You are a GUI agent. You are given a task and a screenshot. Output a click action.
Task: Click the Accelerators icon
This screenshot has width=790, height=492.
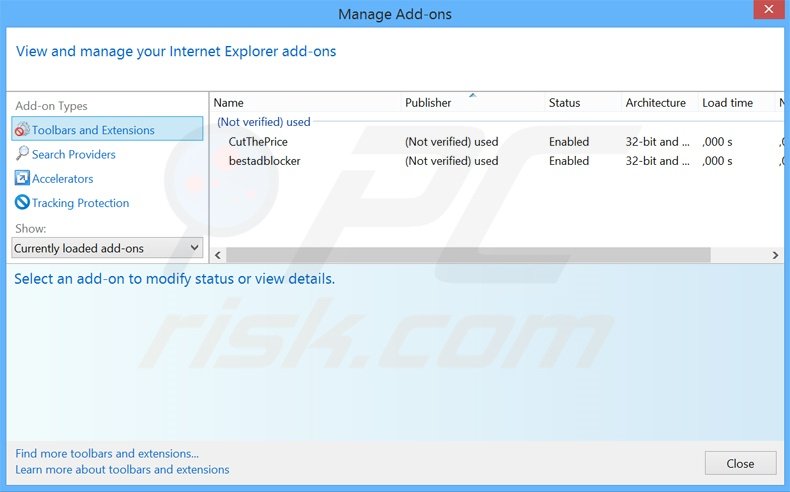click(x=22, y=178)
